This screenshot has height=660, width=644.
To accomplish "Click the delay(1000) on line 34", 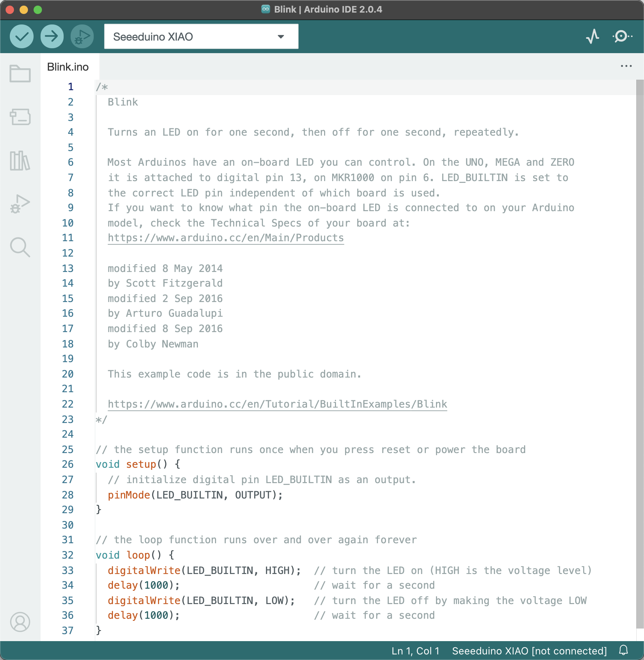I will coord(144,585).
